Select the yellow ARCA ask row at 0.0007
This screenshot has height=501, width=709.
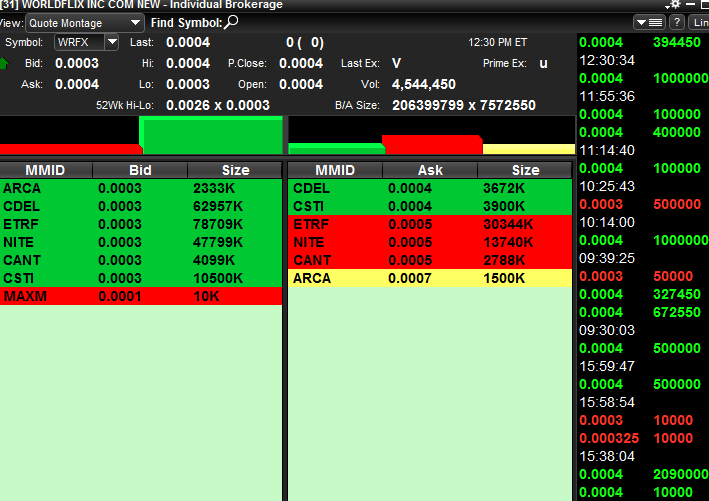(429, 278)
